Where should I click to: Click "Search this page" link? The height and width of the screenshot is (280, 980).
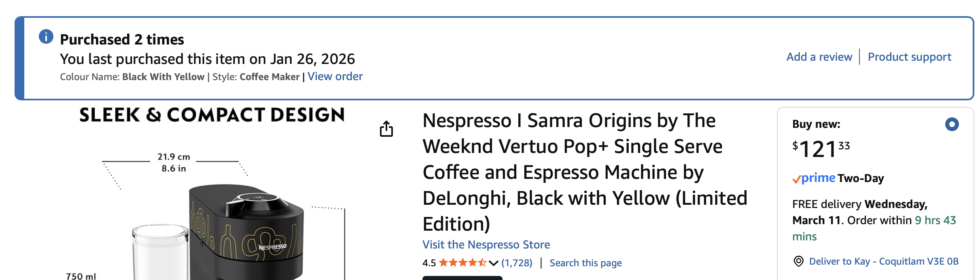[x=585, y=263]
